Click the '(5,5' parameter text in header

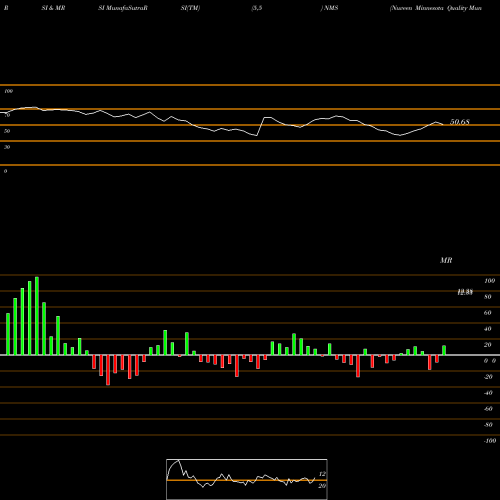click(x=257, y=8)
